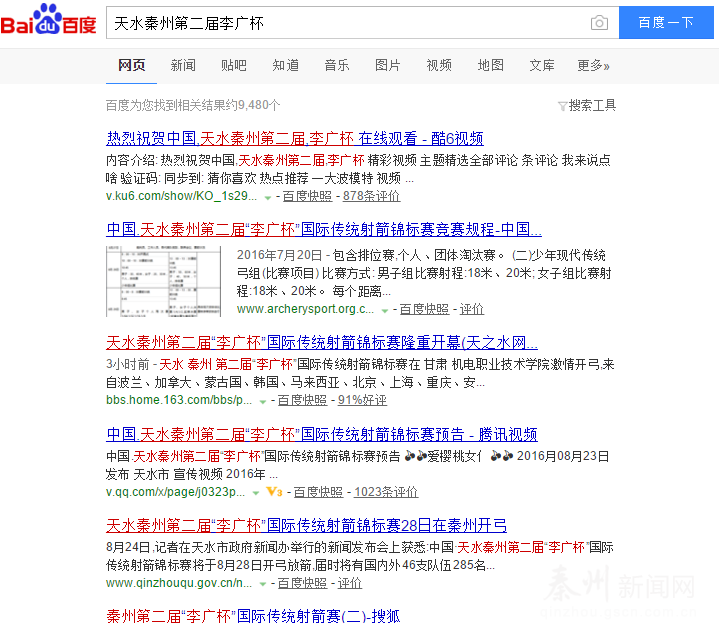Select the 网页 tab
Screen dimensions: 719x623
click(132, 66)
